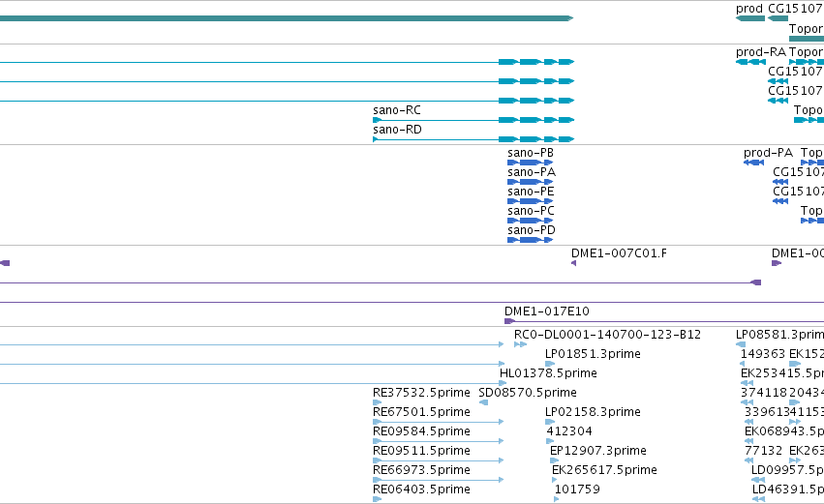This screenshot has height=504, width=824.
Task: Open the LP08581.3prime EST label
Action: pos(779,335)
